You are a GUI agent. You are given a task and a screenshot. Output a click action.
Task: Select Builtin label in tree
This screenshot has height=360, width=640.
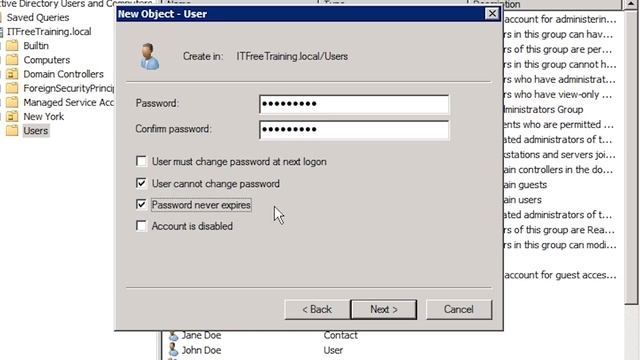coord(36,46)
